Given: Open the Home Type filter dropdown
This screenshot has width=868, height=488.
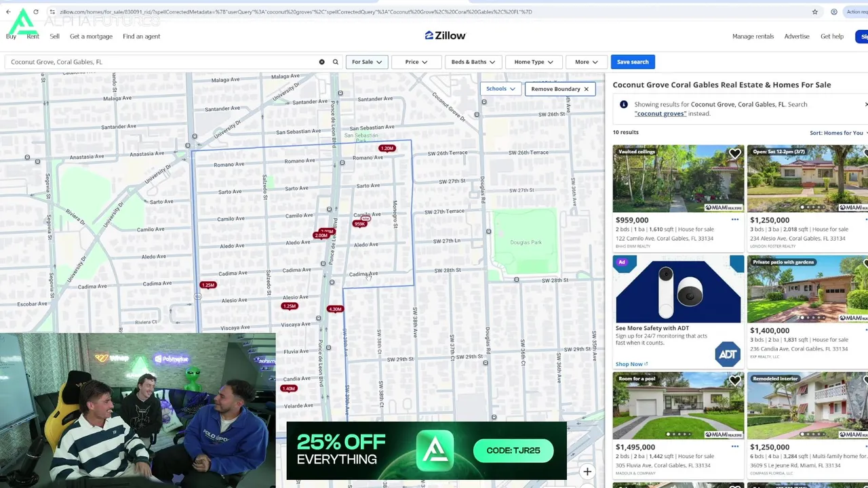Looking at the screenshot, I should pos(534,62).
